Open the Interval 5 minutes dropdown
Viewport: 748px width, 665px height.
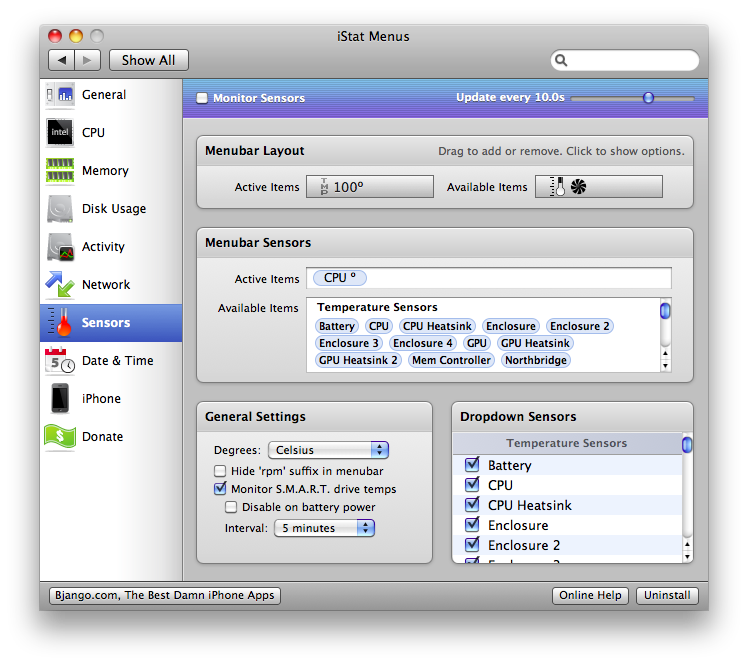(x=324, y=528)
